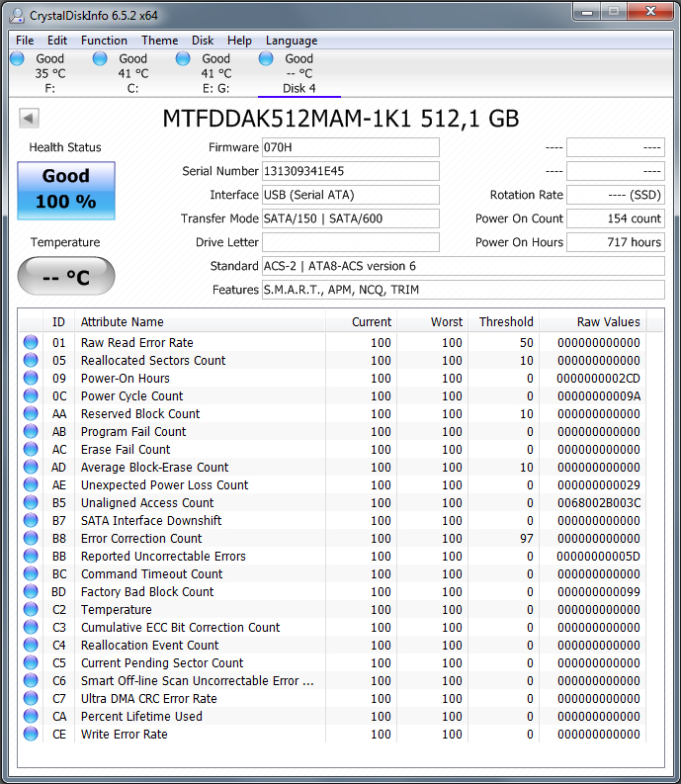
Task: Open the Help menu
Action: pyautogui.click(x=239, y=41)
